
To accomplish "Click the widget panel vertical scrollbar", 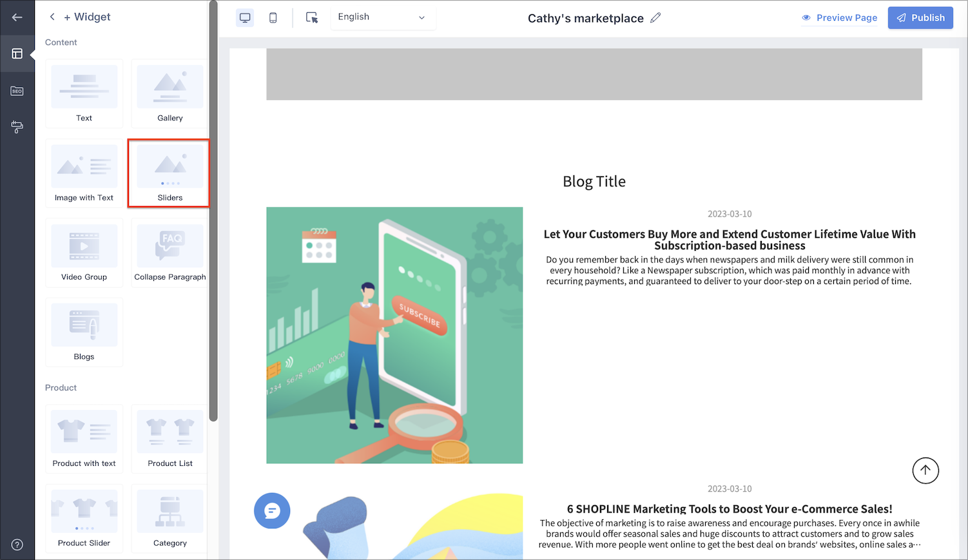I will pos(213,211).
